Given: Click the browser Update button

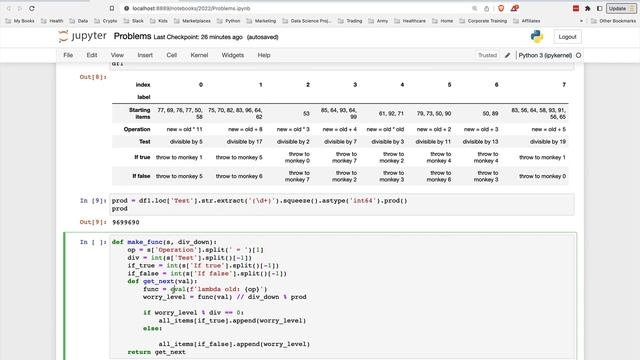Looking at the screenshot, I should (x=621, y=8).
